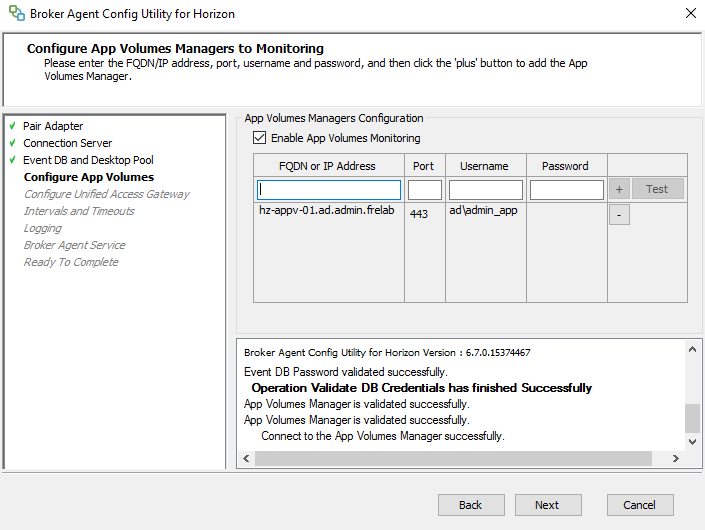The width and height of the screenshot is (705, 530).
Task: Select the hz-appv-01.ad.admin.frelab cell
Action: [327, 210]
